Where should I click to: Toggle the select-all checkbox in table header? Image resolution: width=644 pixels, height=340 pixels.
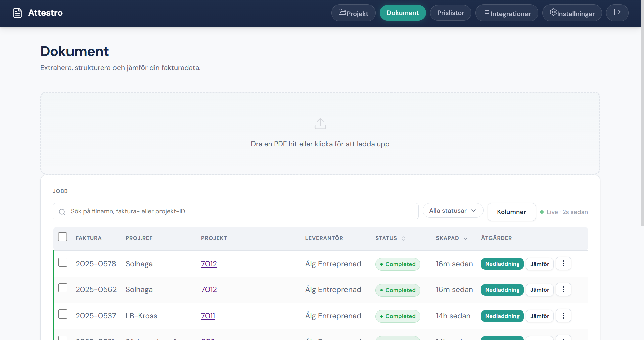coord(63,237)
